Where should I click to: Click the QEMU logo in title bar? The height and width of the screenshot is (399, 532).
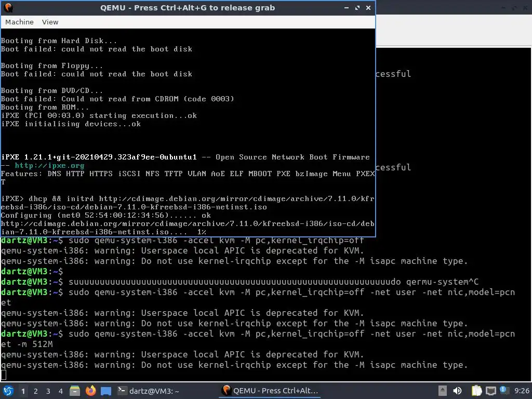(x=8, y=7)
